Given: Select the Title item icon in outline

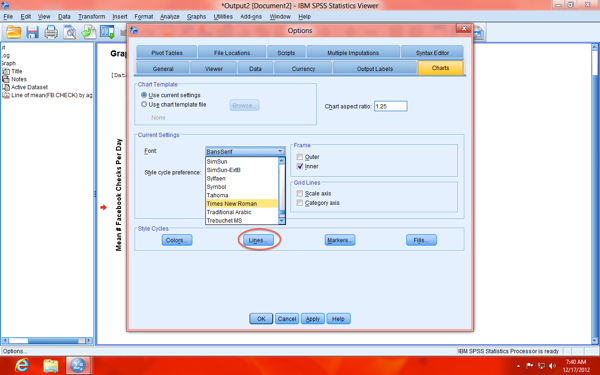Looking at the screenshot, I should point(6,71).
